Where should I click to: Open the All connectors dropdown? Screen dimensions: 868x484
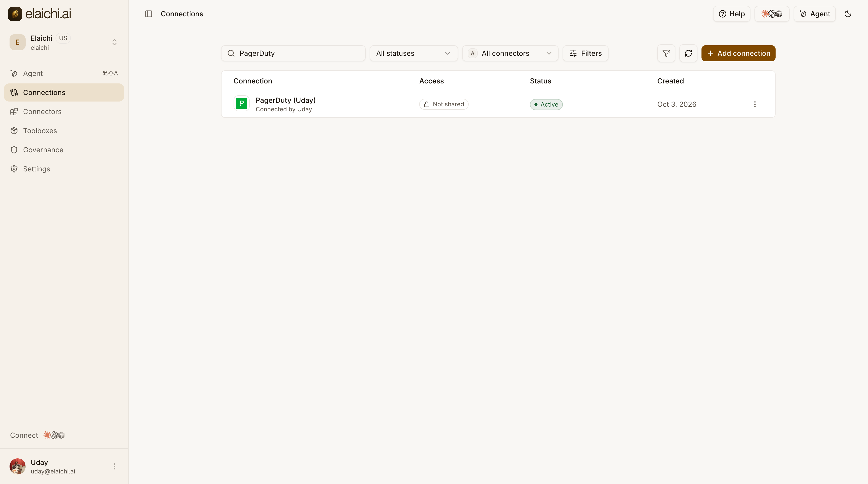click(x=510, y=53)
